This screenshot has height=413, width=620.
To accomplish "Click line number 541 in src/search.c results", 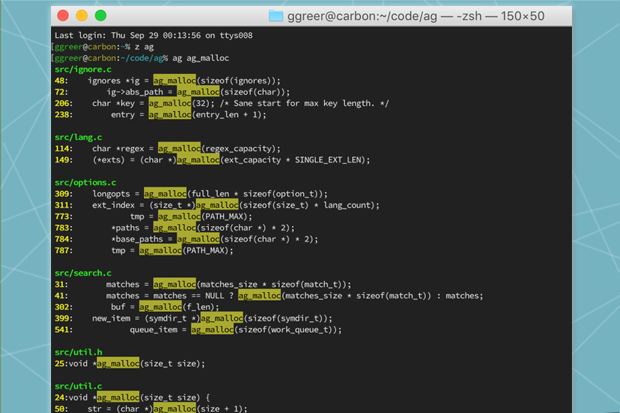I will click(x=63, y=329).
